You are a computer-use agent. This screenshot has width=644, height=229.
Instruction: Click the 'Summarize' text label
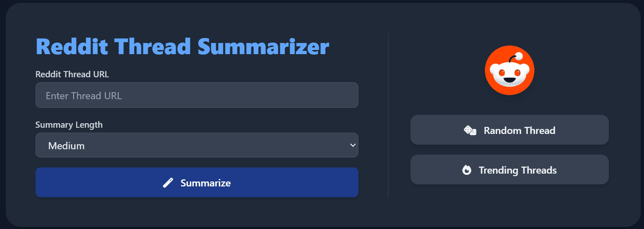pos(205,183)
